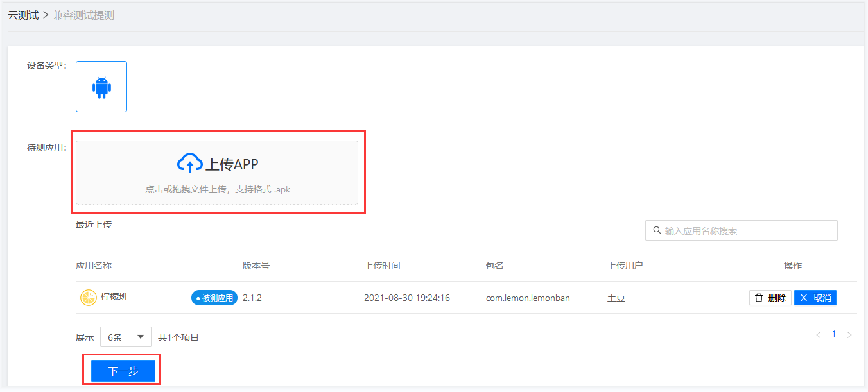The height and width of the screenshot is (392, 868).
Task: Click the 被测应用 status badge
Action: (214, 298)
